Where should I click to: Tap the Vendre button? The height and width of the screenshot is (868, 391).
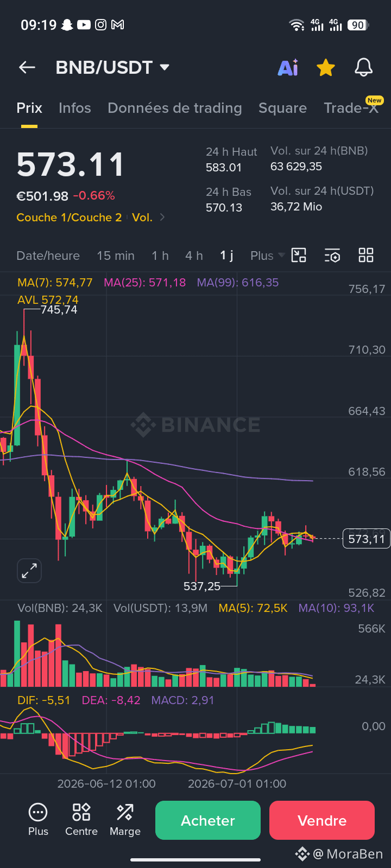click(322, 820)
